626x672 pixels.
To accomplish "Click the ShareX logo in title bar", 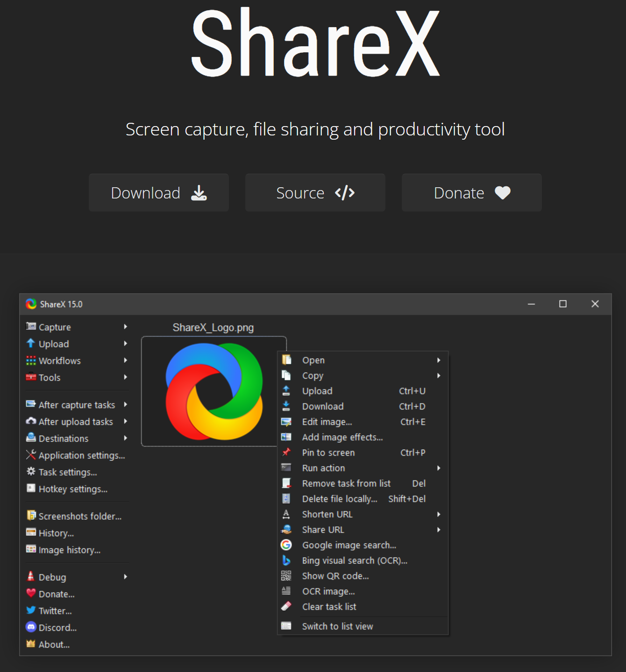I will click(31, 304).
